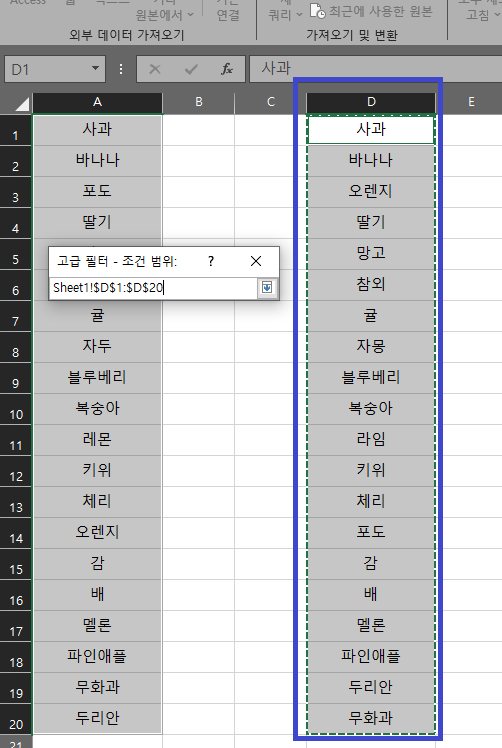Select cell A4 containing 딸기
502x748 pixels.
[97, 223]
